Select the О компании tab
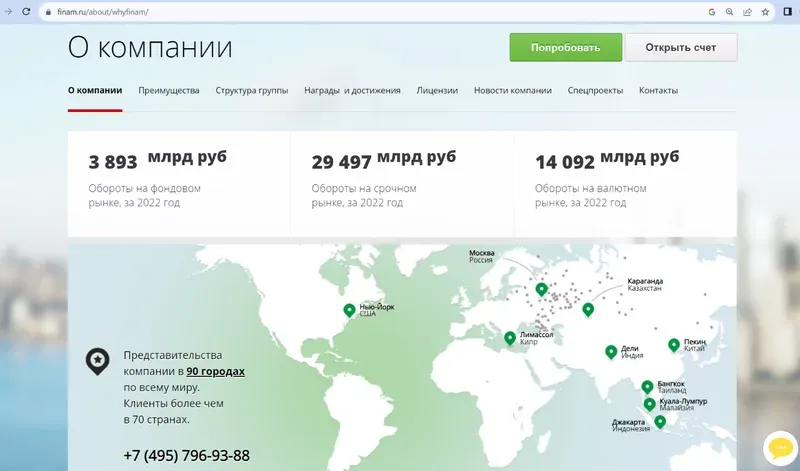This screenshot has width=800, height=471. click(95, 90)
